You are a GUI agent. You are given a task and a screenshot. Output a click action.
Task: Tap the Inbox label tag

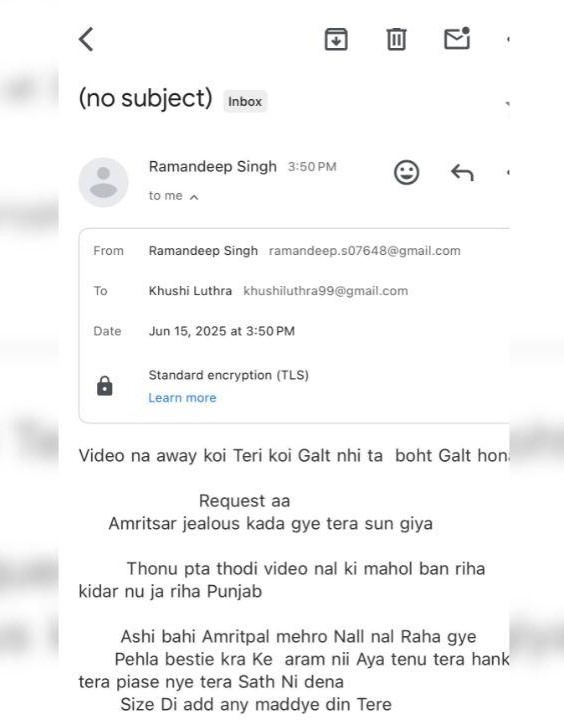245,101
